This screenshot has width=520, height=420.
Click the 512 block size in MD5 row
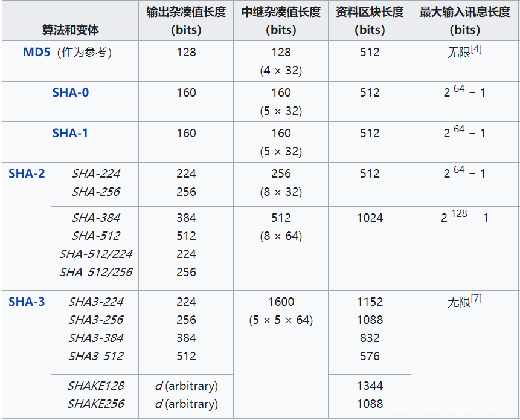(x=370, y=53)
